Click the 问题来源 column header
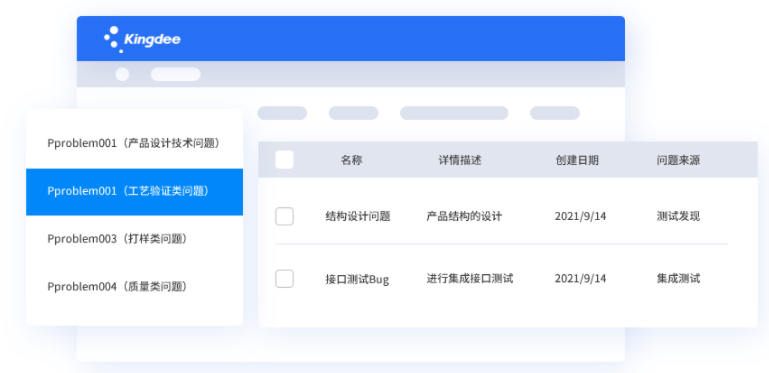The width and height of the screenshot is (769, 373). [x=678, y=160]
